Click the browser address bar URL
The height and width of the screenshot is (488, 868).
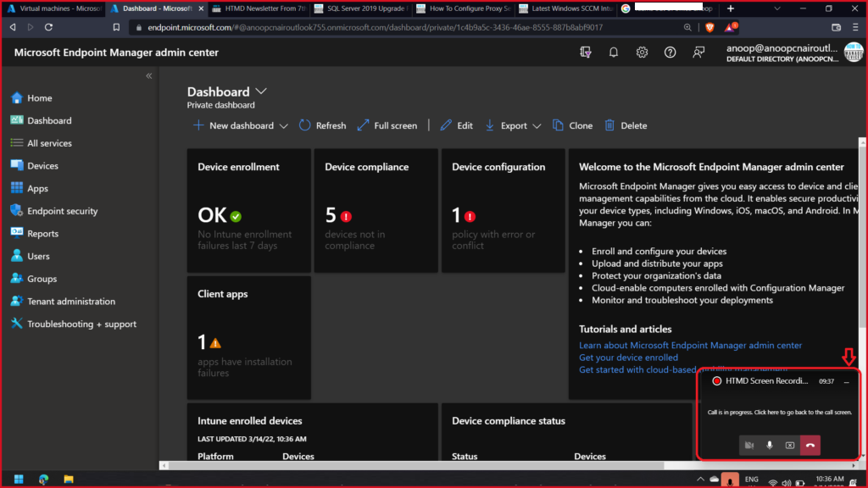[x=375, y=27]
